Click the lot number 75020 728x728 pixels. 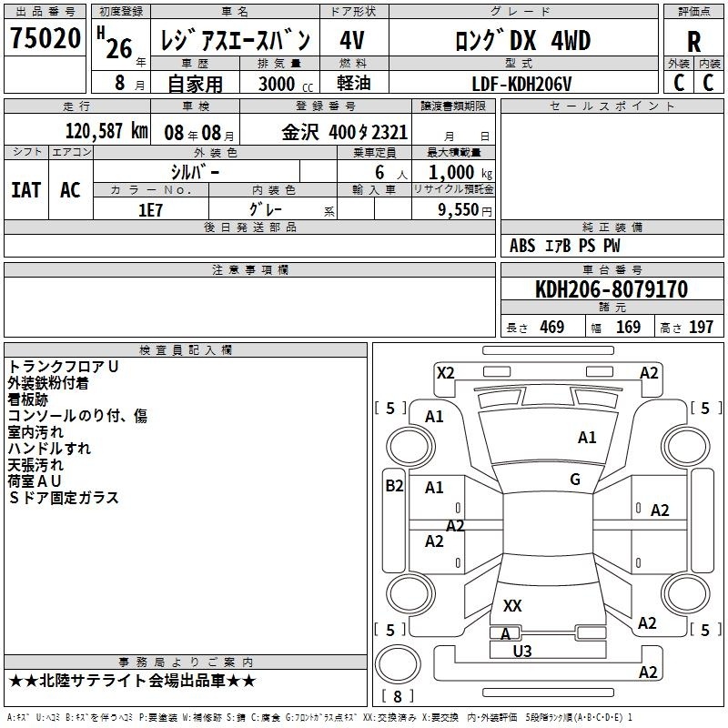pyautogui.click(x=45, y=39)
